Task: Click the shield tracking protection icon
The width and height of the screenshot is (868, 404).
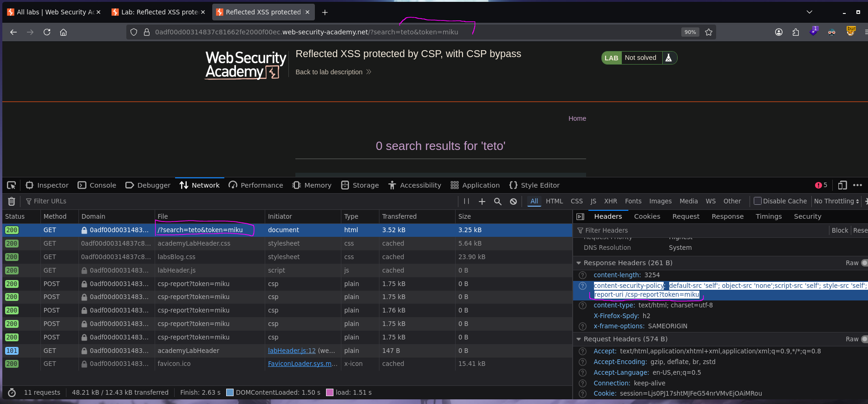Action: [x=134, y=32]
